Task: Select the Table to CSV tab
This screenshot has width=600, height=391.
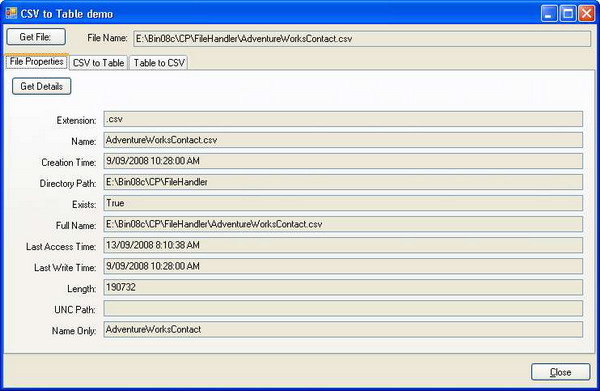Action: pyautogui.click(x=159, y=63)
